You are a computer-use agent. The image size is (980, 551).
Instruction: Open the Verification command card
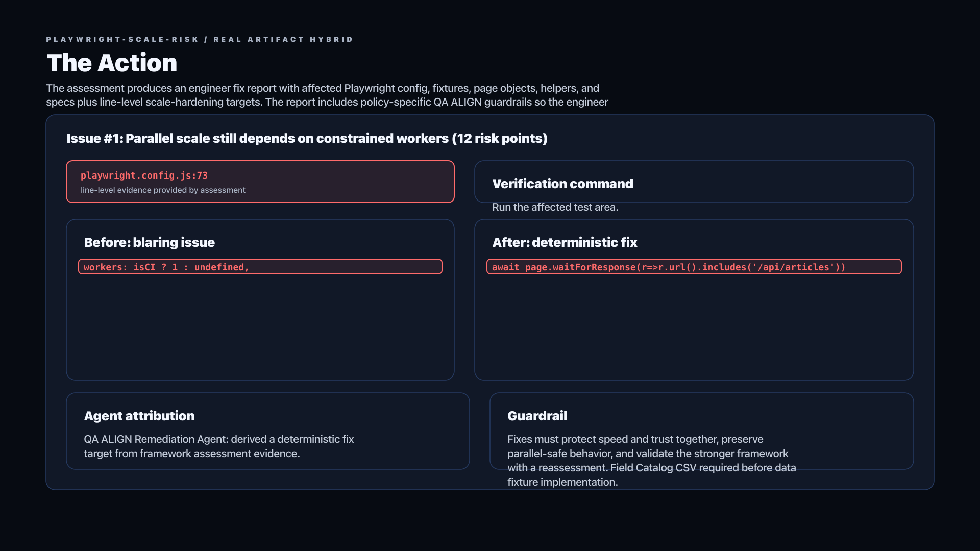[x=694, y=182]
